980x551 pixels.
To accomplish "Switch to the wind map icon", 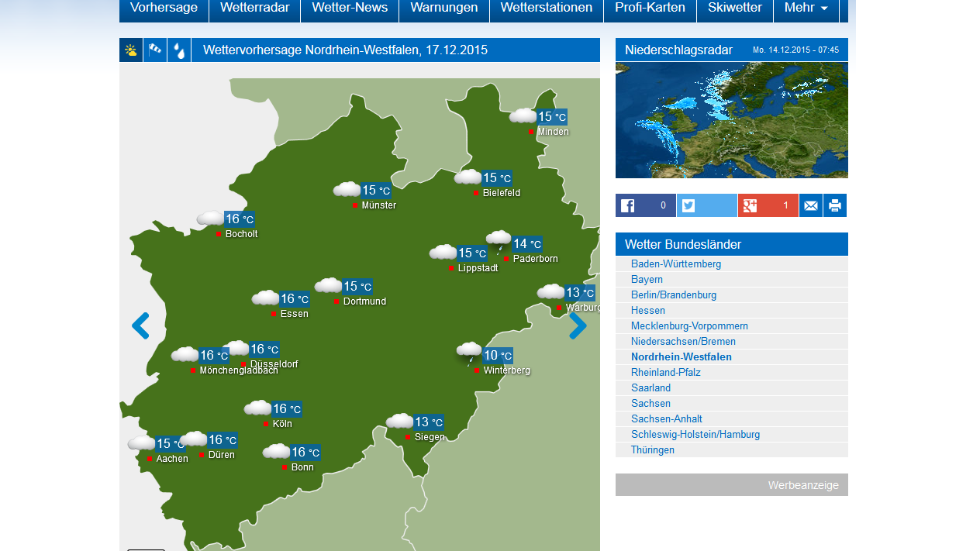I will [x=155, y=50].
